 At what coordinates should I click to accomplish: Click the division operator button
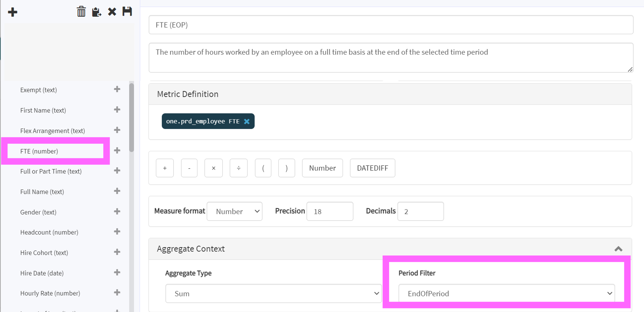tap(238, 168)
